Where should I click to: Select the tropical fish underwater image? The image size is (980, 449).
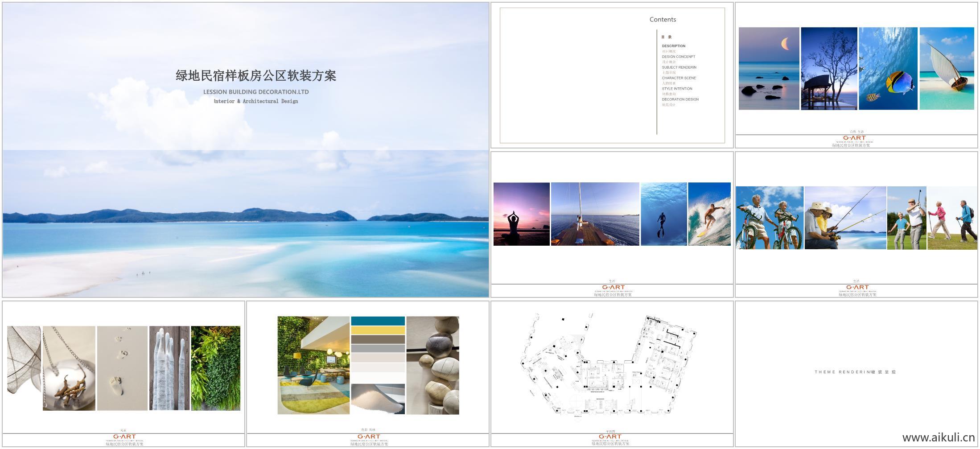pos(887,69)
